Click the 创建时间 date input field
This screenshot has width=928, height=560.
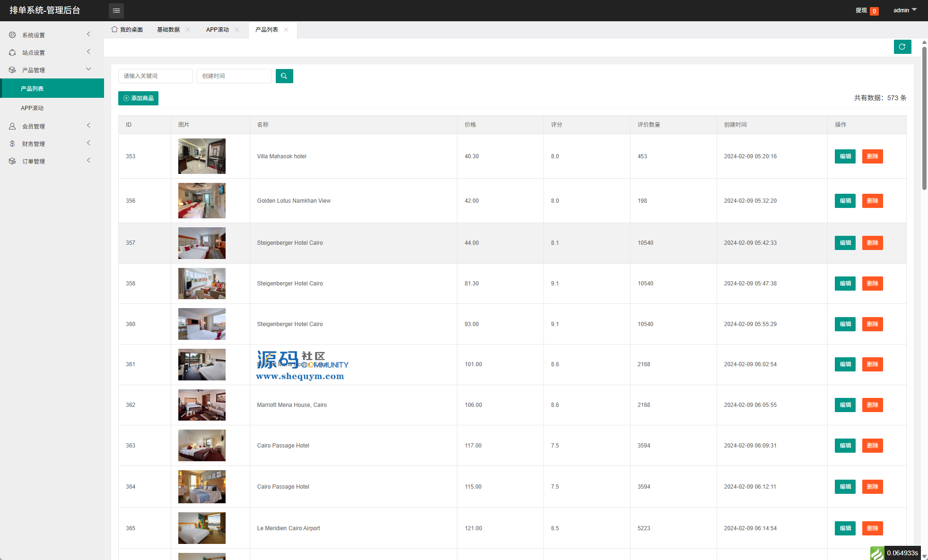pos(234,76)
